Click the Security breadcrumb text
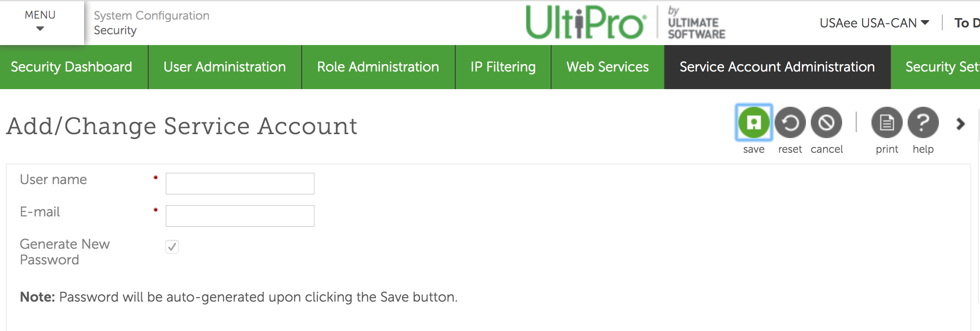 tap(115, 30)
